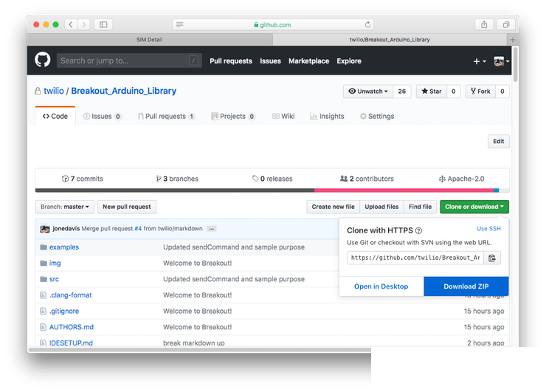Show all tabs overview icon

click(506, 24)
